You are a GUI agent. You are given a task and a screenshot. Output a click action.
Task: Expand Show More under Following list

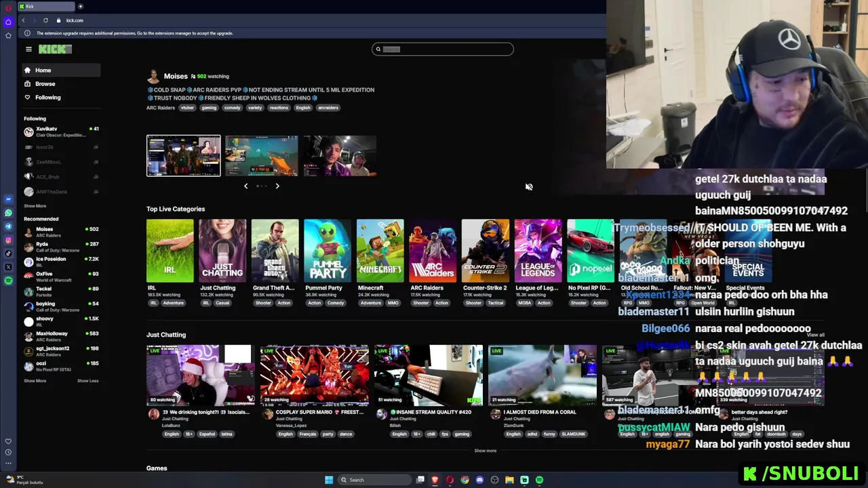(35, 206)
